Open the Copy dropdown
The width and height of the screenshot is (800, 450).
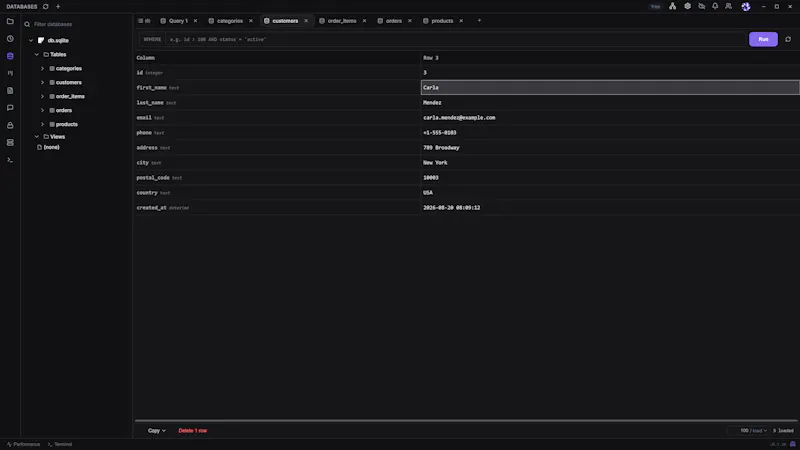[x=157, y=431]
